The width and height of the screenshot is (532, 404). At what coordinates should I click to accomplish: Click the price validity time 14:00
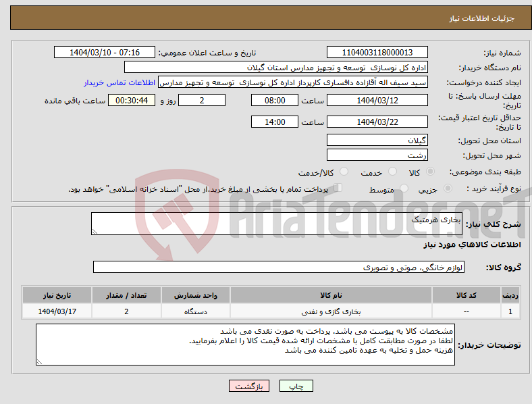(275, 122)
